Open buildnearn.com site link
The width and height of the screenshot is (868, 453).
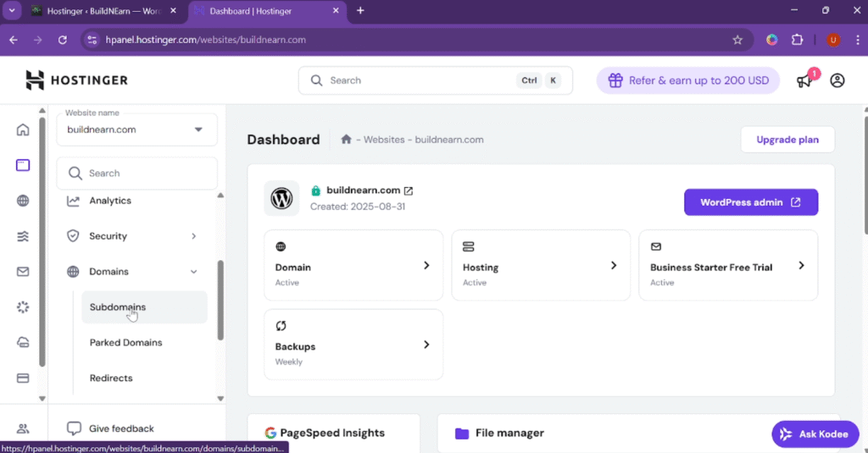[x=363, y=191]
